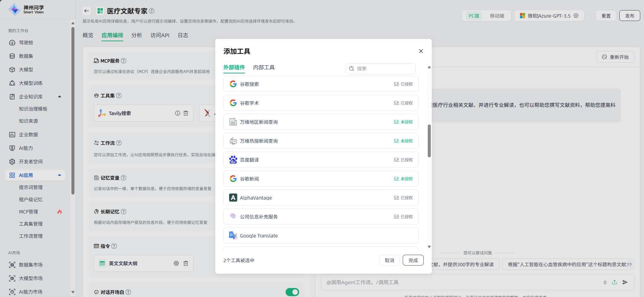Collapse the 企业知识库 sidebar group
644x297 pixels.
pos(60,97)
